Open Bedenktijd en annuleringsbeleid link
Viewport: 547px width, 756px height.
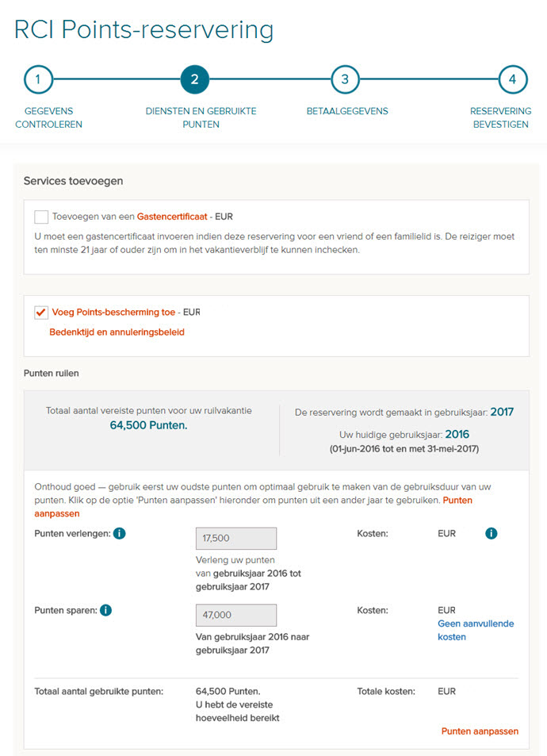[x=117, y=332]
